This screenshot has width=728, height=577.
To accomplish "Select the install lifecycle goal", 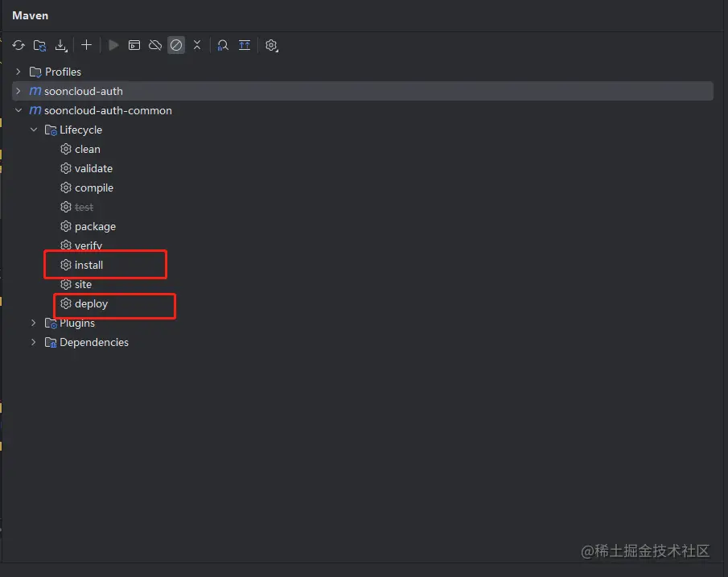I will [x=88, y=266].
